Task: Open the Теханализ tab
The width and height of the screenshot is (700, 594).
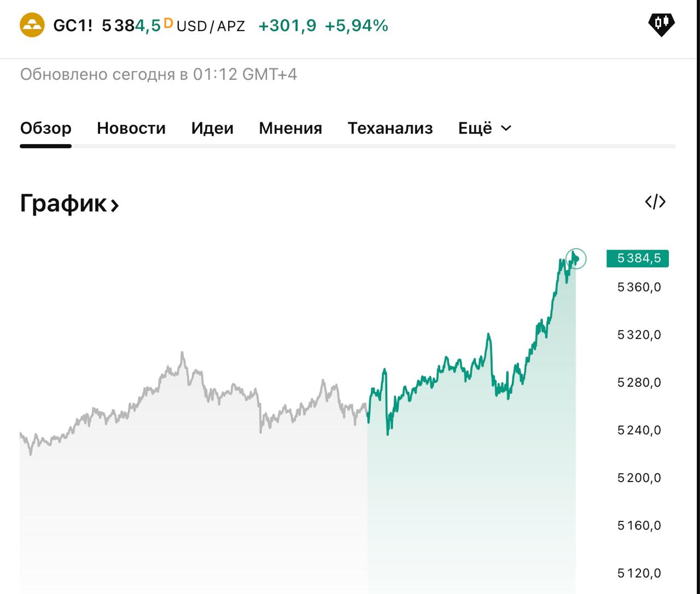Action: (x=390, y=128)
